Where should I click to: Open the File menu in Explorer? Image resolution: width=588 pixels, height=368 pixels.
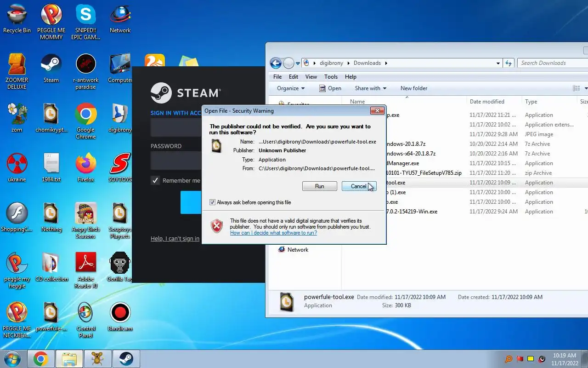(x=277, y=77)
